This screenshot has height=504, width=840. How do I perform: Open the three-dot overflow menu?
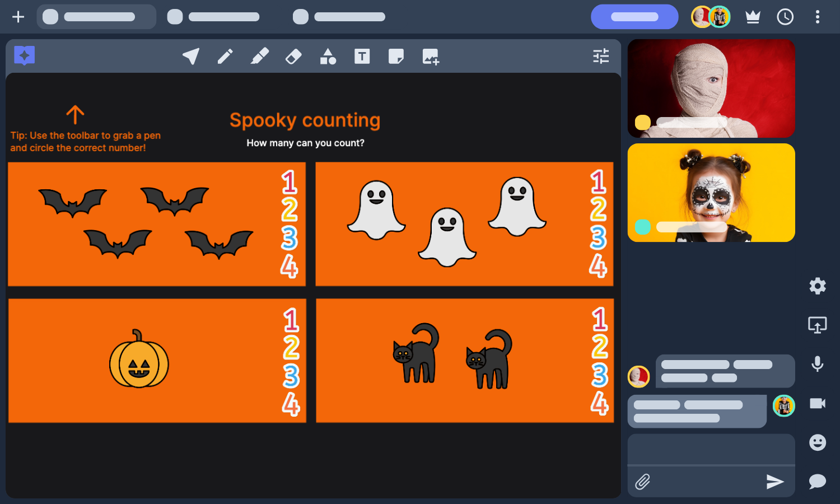817,17
